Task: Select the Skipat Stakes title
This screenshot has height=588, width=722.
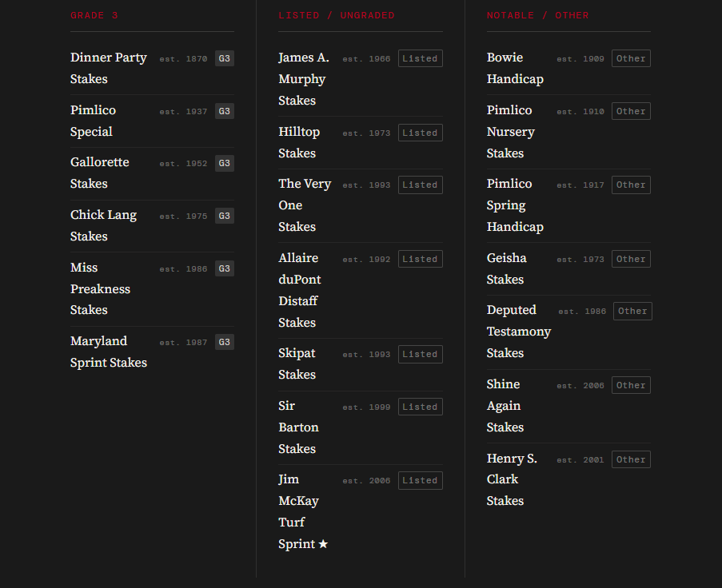Action: click(297, 364)
